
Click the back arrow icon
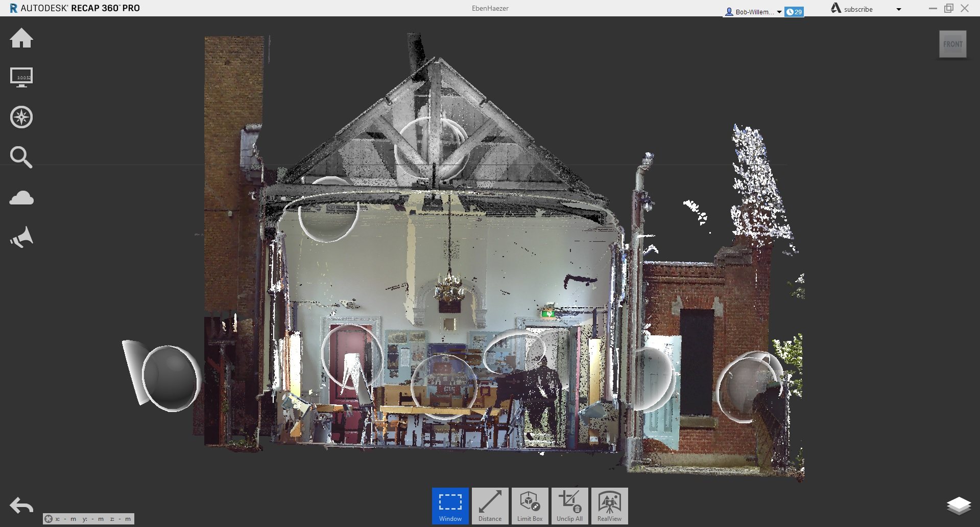pos(21,506)
